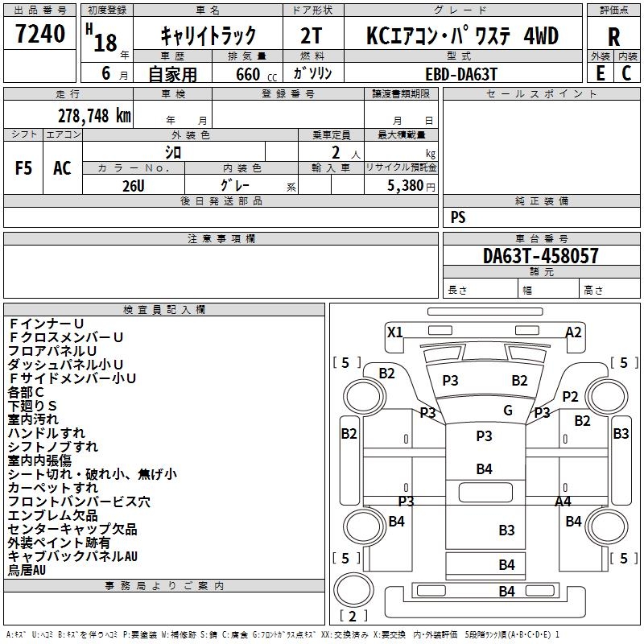Click the interior grade C cell
Viewport: 644px width, 644px height.
click(x=626, y=72)
